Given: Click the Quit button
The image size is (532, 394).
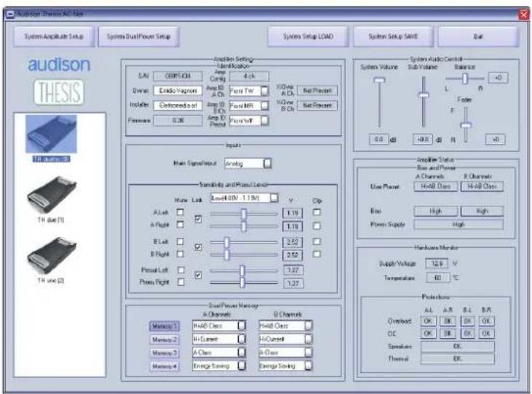Looking at the screenshot, I should pyautogui.click(x=478, y=36).
